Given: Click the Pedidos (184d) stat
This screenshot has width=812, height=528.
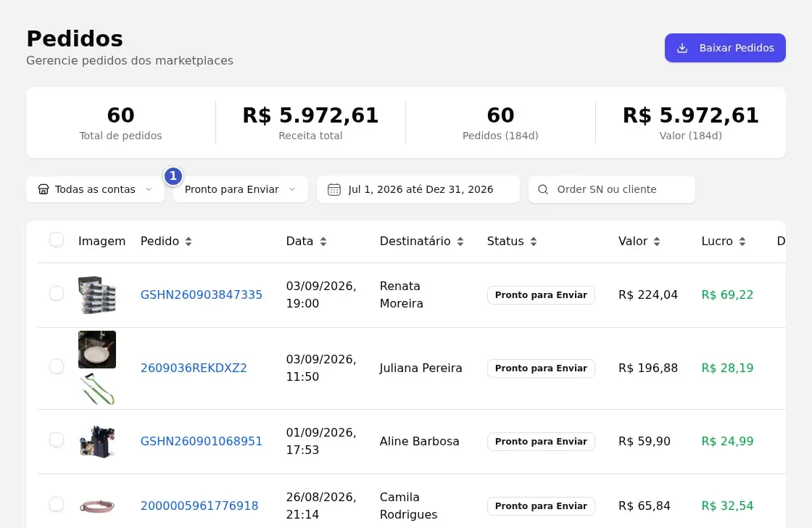Looking at the screenshot, I should pyautogui.click(x=500, y=123).
